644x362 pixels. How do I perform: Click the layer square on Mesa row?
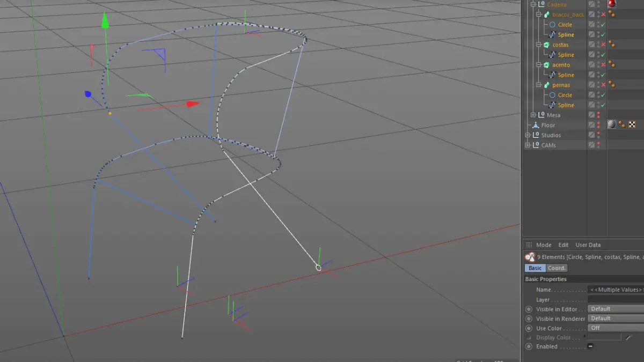591,115
